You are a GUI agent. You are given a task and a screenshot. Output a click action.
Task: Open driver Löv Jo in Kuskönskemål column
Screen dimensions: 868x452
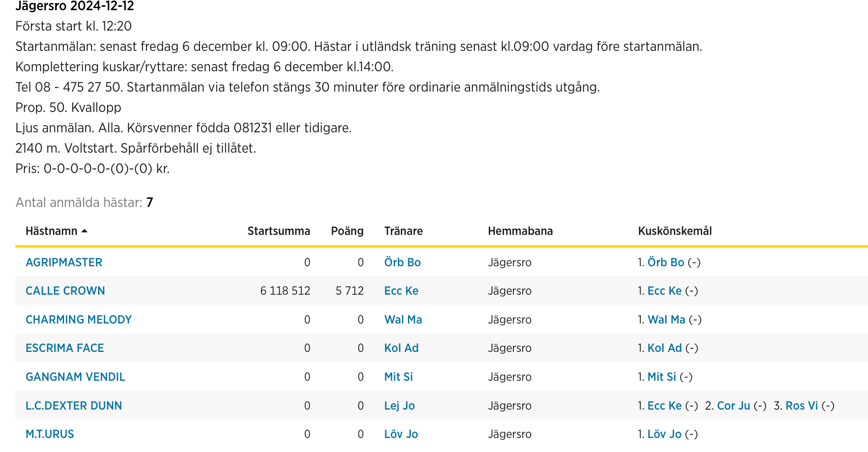coord(664,434)
